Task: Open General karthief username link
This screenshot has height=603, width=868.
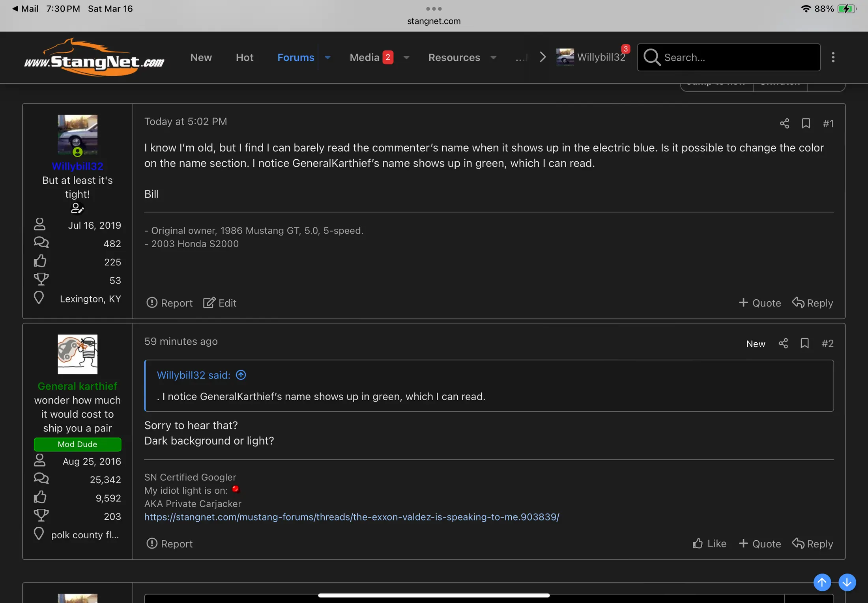Action: pos(77,386)
